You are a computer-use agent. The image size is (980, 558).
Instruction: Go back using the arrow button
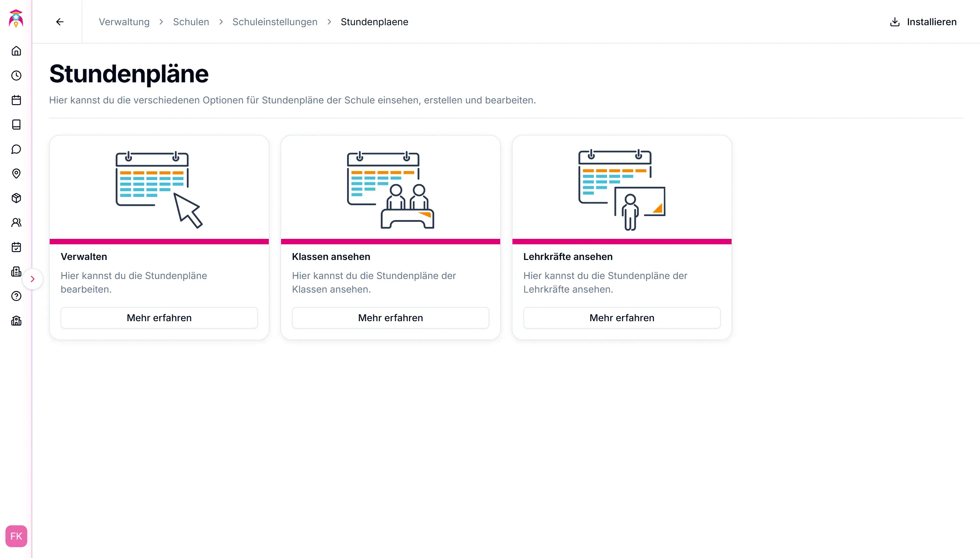pos(60,22)
